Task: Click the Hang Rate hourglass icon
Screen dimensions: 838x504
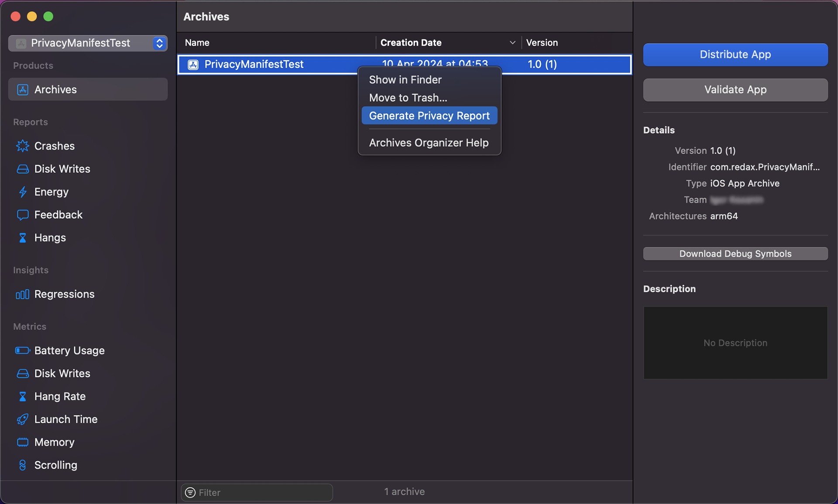Action: (22, 396)
